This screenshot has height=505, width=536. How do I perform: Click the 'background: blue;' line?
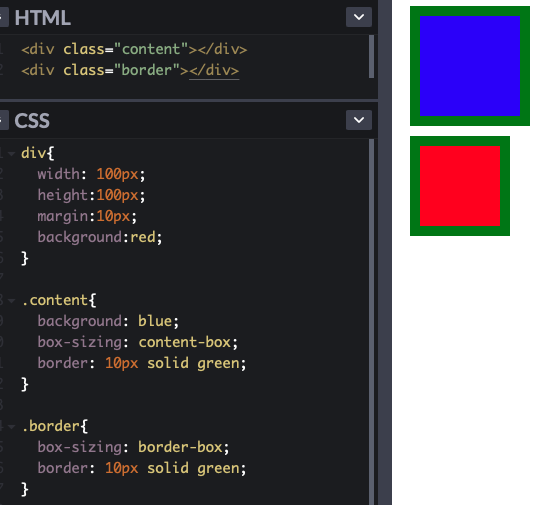[x=108, y=321]
